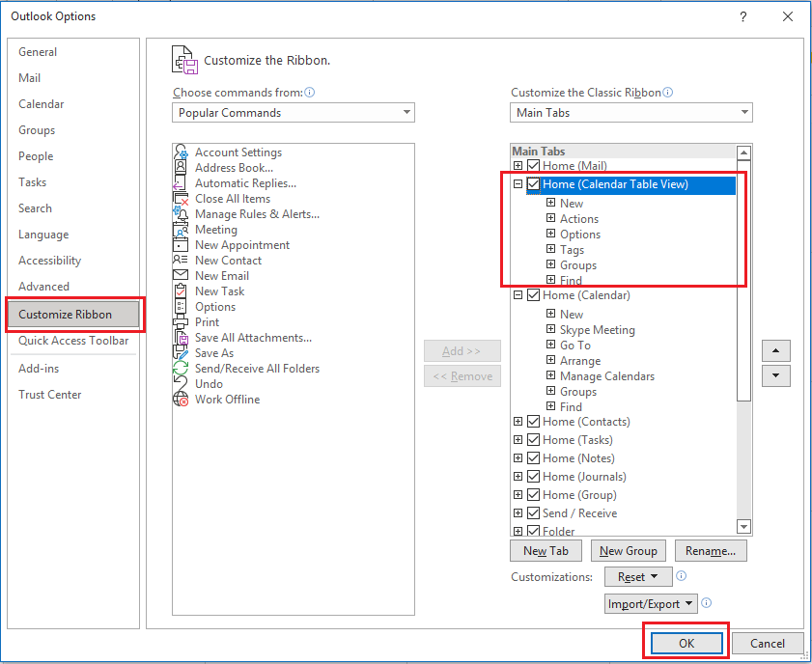
Task: Expand the Home (Mail) tree node
Action: click(x=518, y=166)
